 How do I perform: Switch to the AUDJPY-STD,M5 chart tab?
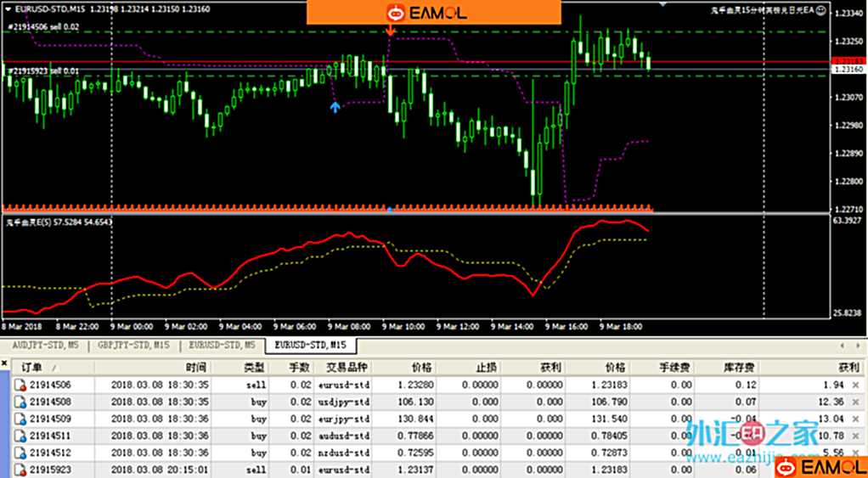click(45, 346)
